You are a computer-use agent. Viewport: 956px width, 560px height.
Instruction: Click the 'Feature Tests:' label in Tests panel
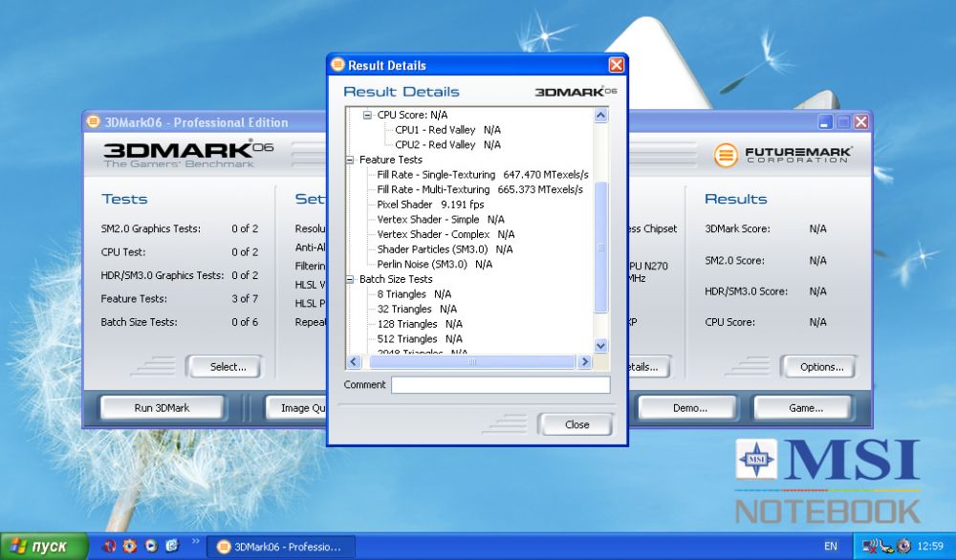(x=134, y=298)
